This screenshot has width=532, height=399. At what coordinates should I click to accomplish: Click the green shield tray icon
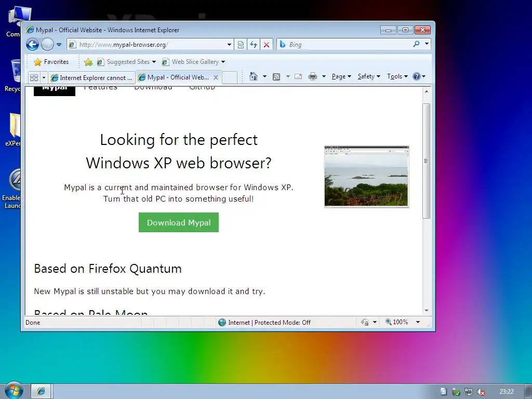click(x=456, y=392)
